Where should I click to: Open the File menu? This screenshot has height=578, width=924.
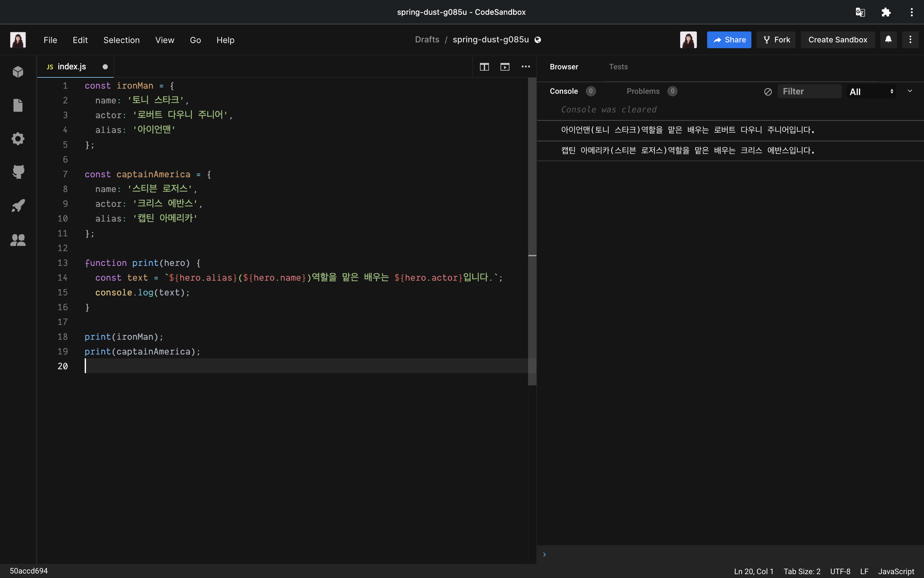(x=50, y=40)
